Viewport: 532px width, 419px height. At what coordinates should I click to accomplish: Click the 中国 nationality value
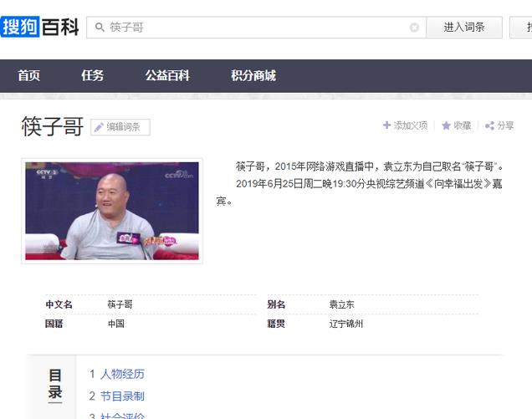116,324
